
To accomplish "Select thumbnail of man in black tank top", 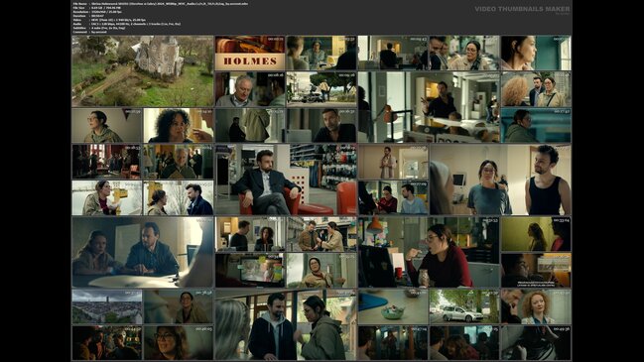I will pyautogui.click(x=500, y=180).
